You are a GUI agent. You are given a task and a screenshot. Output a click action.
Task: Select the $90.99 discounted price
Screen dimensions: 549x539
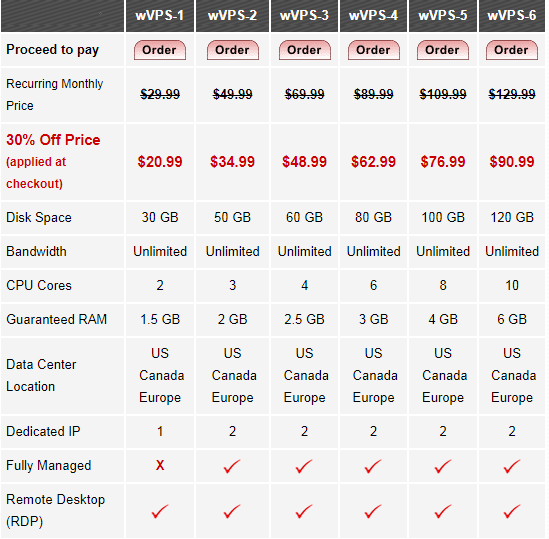(x=512, y=162)
